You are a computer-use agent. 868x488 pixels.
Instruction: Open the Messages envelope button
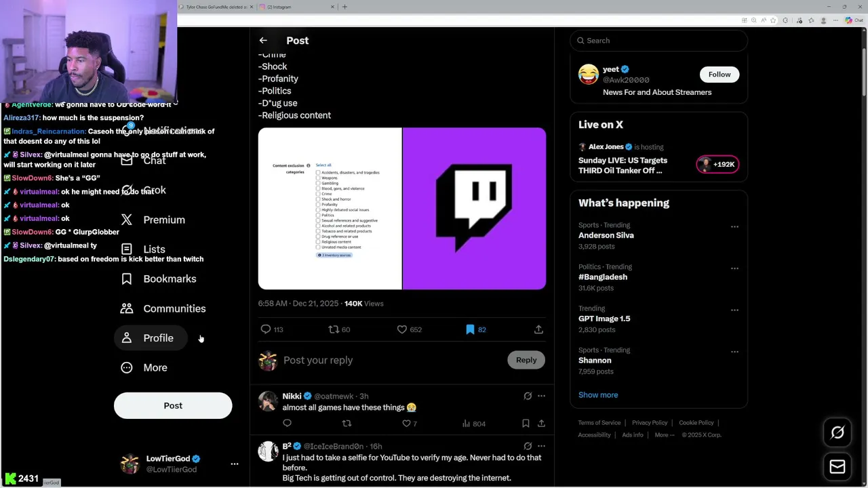point(837,466)
